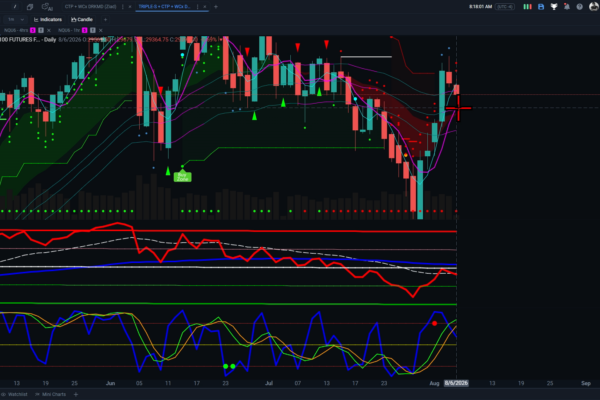600x400 pixels.
Task: Switch to the CTP + WCx DRKMD tab
Action: pyautogui.click(x=90, y=7)
